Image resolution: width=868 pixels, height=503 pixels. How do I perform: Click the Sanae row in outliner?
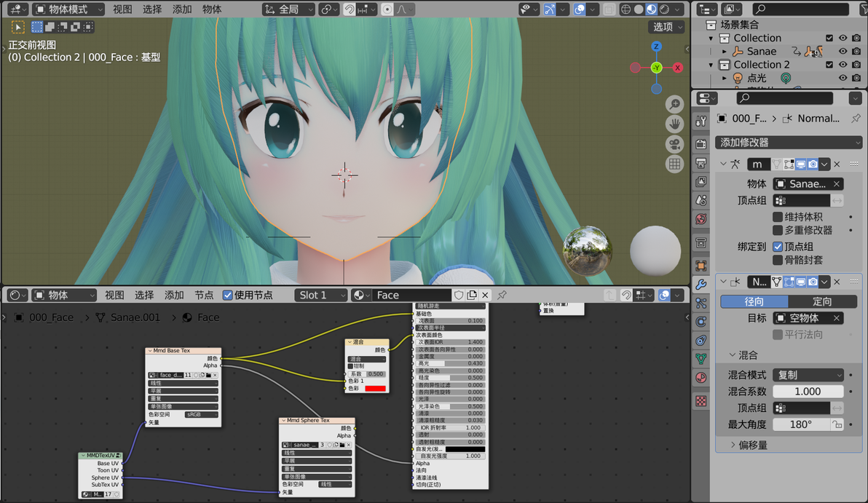(x=761, y=52)
